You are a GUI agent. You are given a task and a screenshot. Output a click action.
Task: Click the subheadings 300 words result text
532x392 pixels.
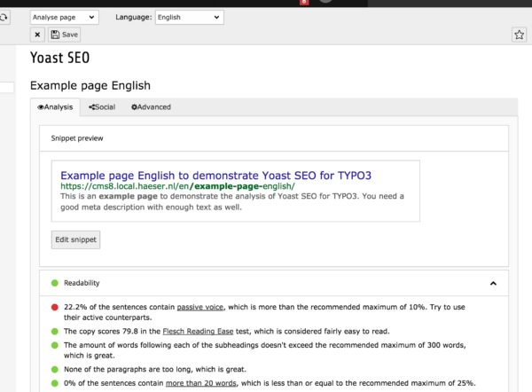pyautogui.click(x=264, y=350)
